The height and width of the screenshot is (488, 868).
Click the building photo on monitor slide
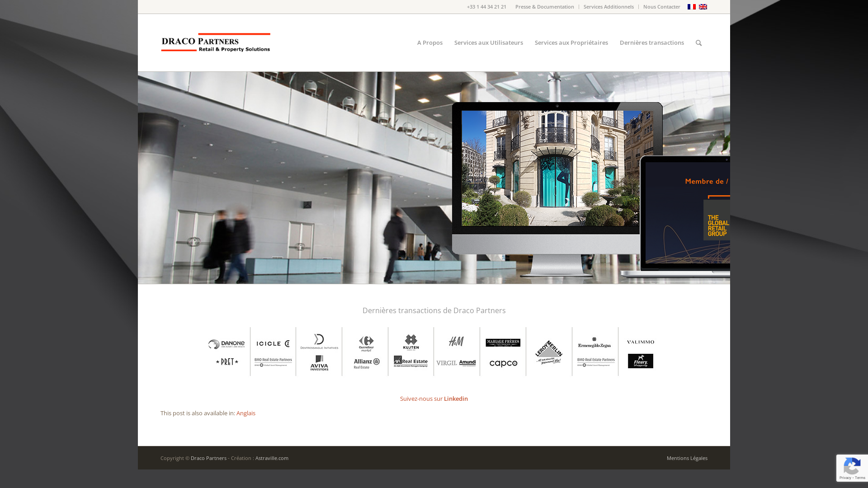tap(549, 168)
